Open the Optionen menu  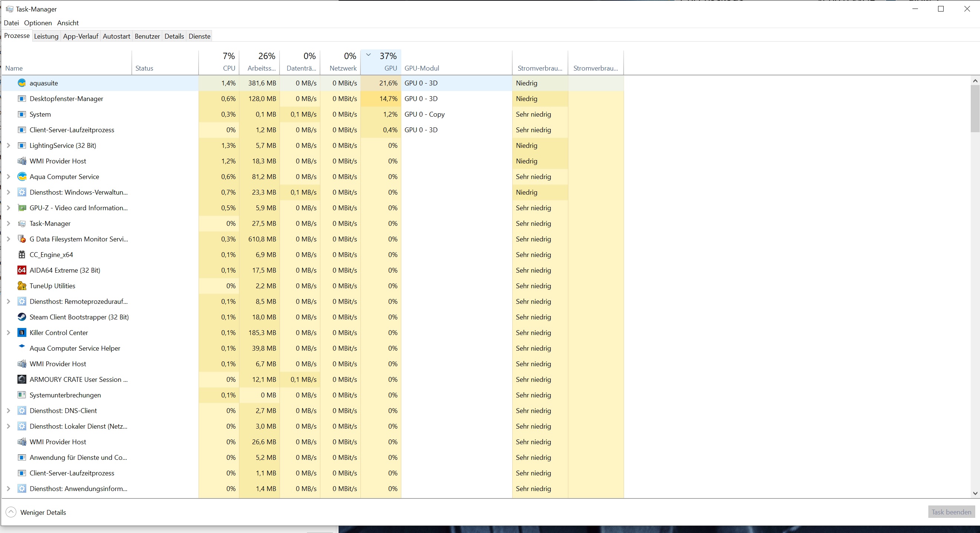pos(37,23)
